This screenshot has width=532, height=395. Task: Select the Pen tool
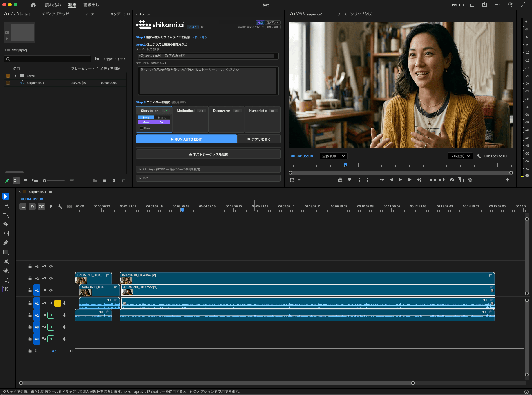6,243
